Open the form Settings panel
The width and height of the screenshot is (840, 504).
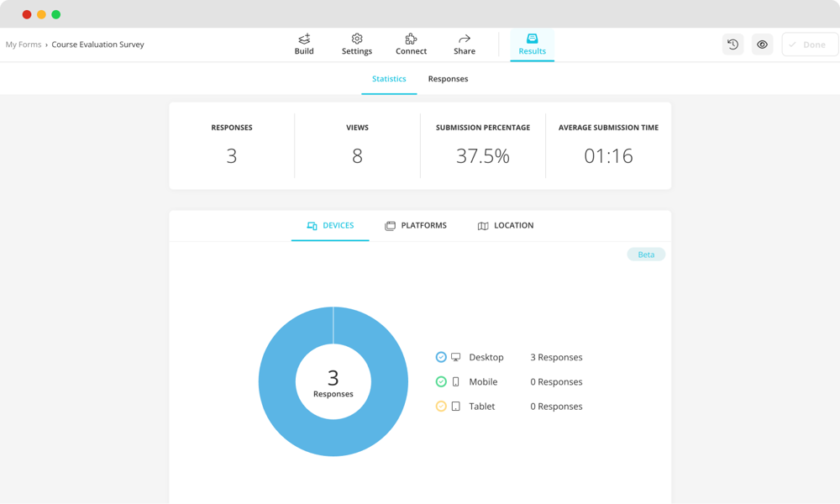[x=356, y=44]
